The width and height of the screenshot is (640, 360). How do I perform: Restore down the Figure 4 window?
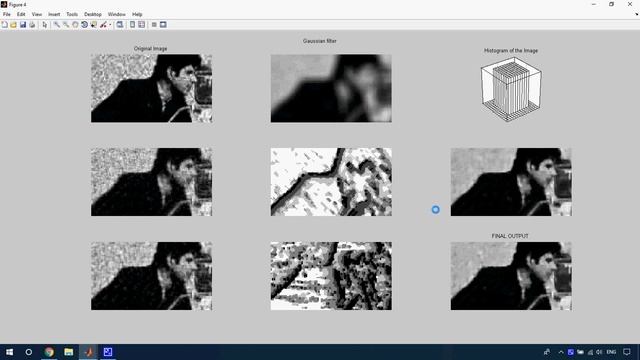click(611, 4)
